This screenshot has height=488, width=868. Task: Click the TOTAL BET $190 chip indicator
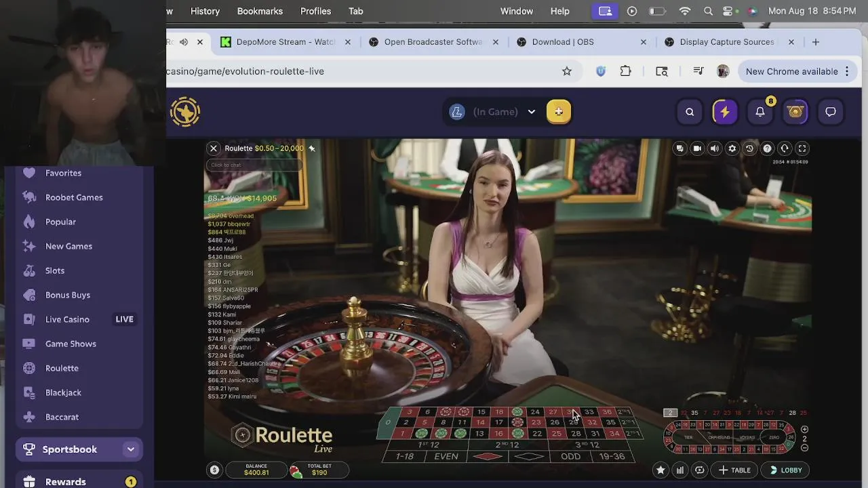pos(319,470)
